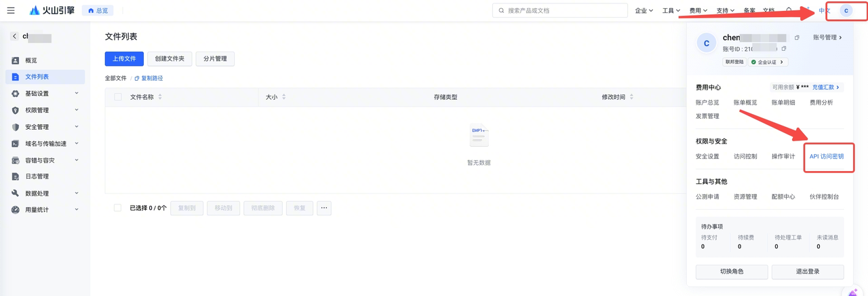
Task: Click the 安全管理 shield icon
Action: tap(16, 127)
